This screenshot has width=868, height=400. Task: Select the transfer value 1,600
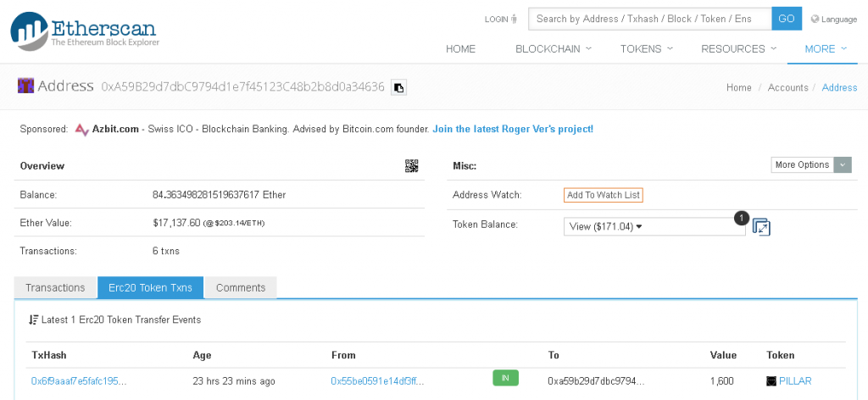tap(721, 381)
